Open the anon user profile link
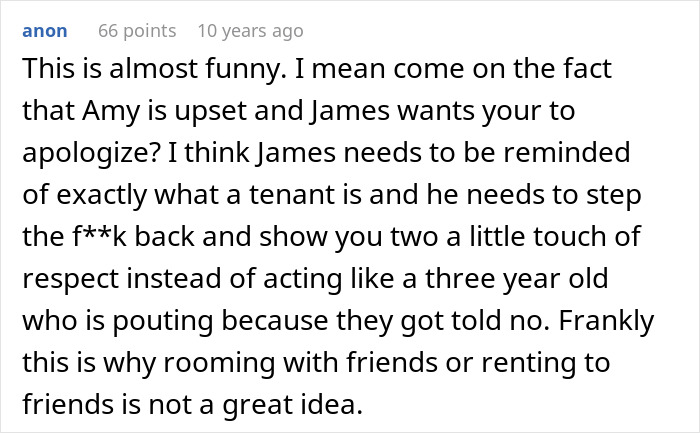This screenshot has height=433, width=700. click(45, 31)
